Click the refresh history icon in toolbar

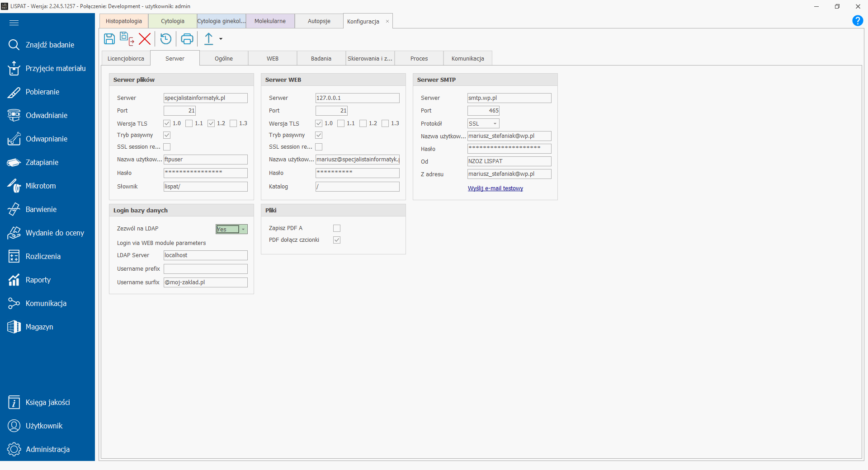166,39
